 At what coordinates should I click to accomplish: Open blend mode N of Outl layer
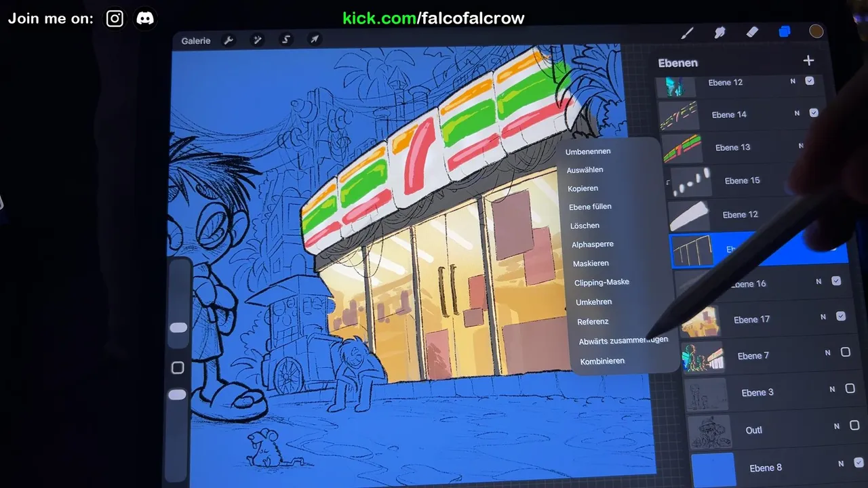pyautogui.click(x=837, y=426)
